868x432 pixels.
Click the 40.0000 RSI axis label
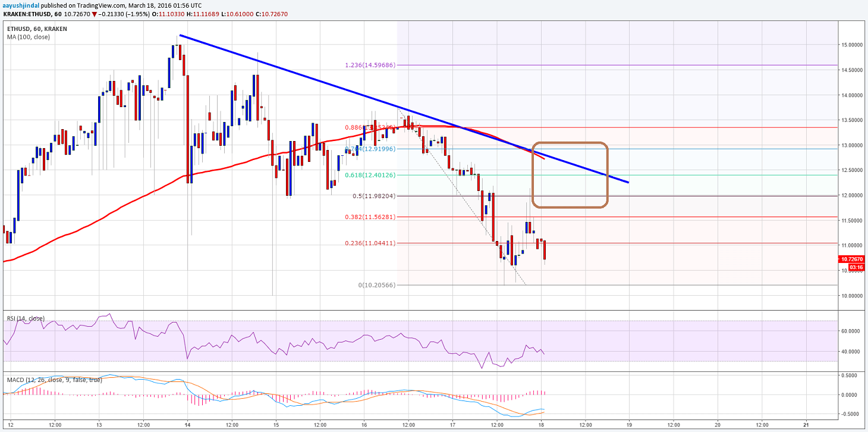point(851,351)
